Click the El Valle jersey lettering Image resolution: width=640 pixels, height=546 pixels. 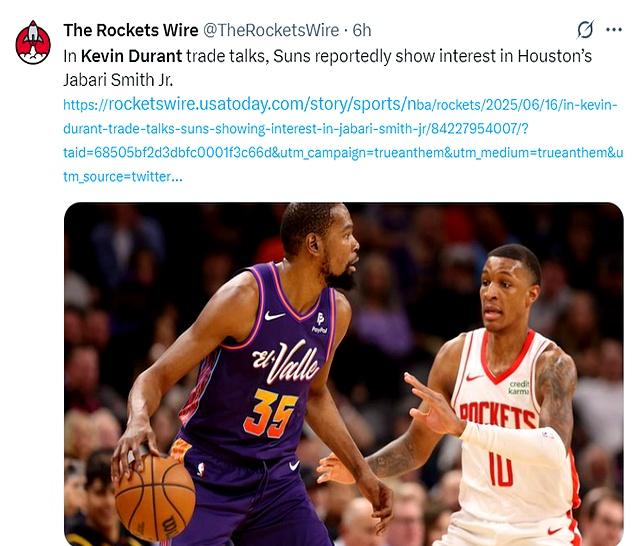(285, 362)
